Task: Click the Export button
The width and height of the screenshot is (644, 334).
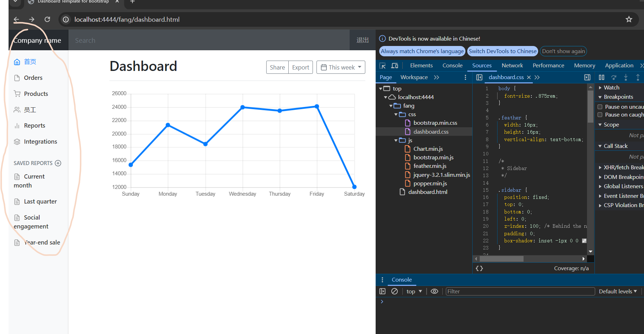Action: coord(300,67)
